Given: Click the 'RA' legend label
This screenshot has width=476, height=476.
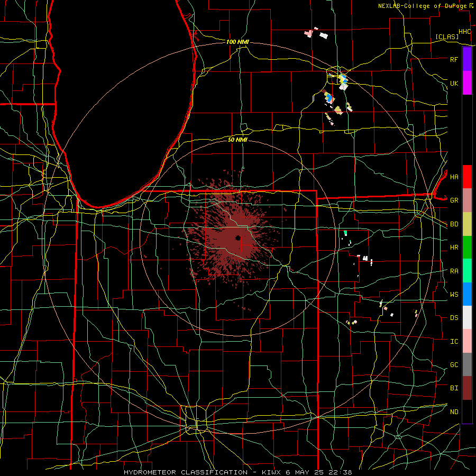Looking at the screenshot, I should (x=454, y=271).
